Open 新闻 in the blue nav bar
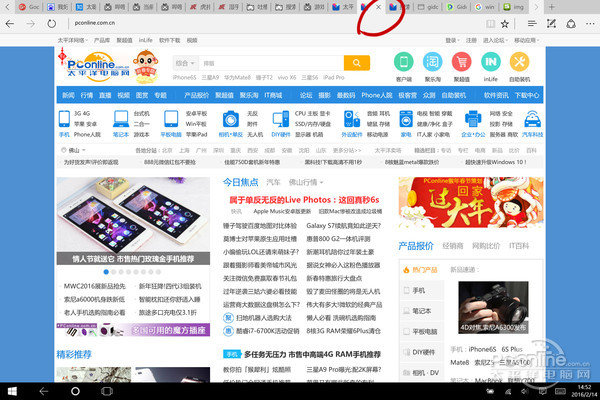The width and height of the screenshot is (600, 400). pyautogui.click(x=68, y=95)
